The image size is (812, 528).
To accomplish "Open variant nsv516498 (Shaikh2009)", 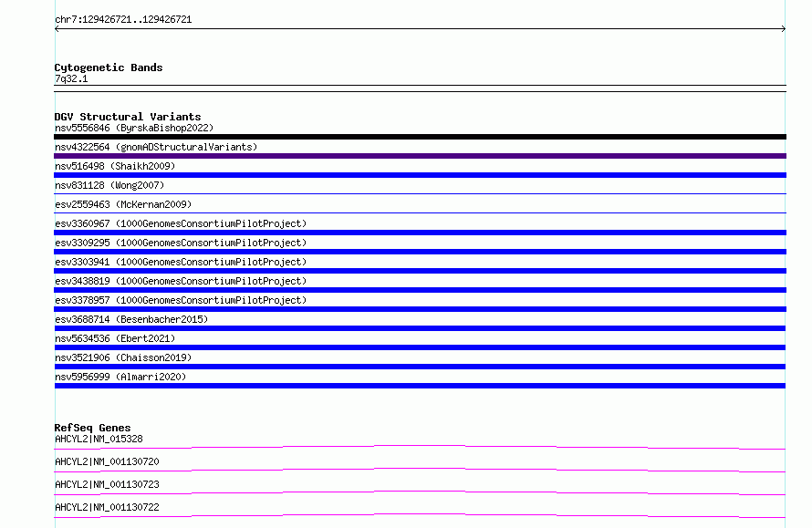I will coord(115,166).
